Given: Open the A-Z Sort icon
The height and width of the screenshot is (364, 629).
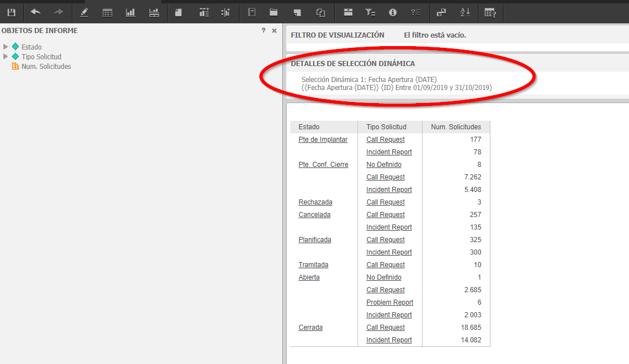Looking at the screenshot, I should (465, 13).
